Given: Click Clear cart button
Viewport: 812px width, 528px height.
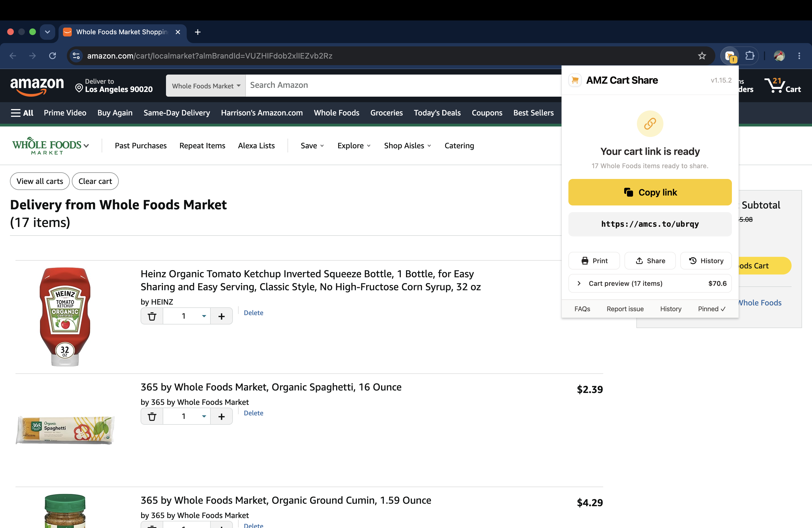Looking at the screenshot, I should (x=95, y=181).
